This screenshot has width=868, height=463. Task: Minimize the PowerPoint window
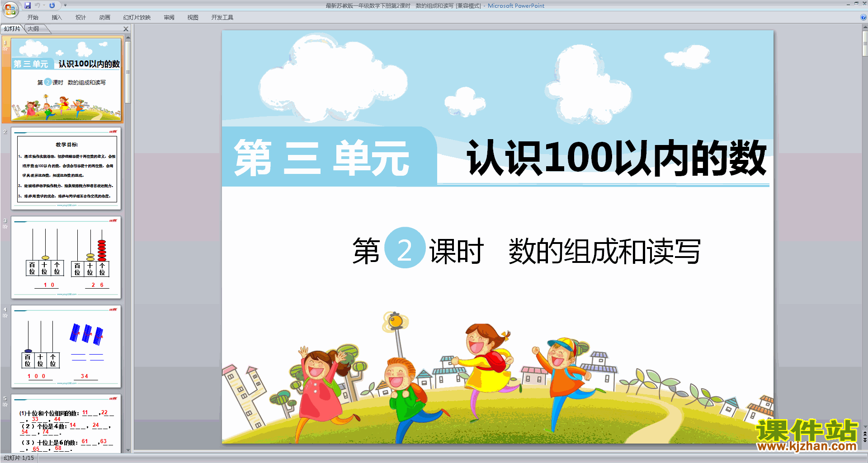point(848,4)
